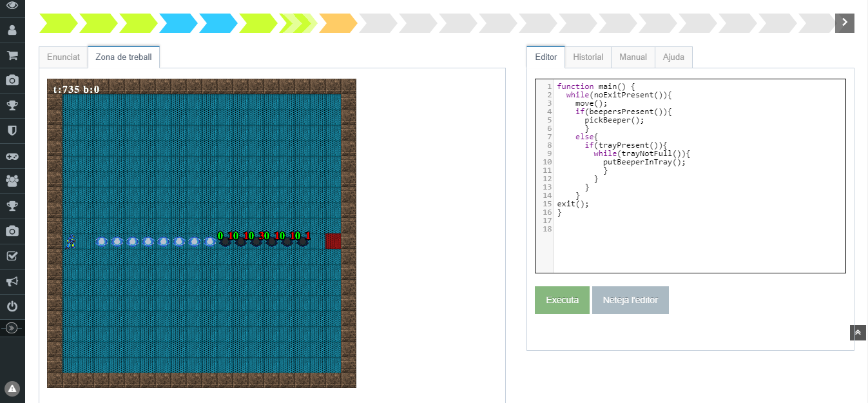Click the eye icon in sidebar
The image size is (868, 403).
(12, 5)
